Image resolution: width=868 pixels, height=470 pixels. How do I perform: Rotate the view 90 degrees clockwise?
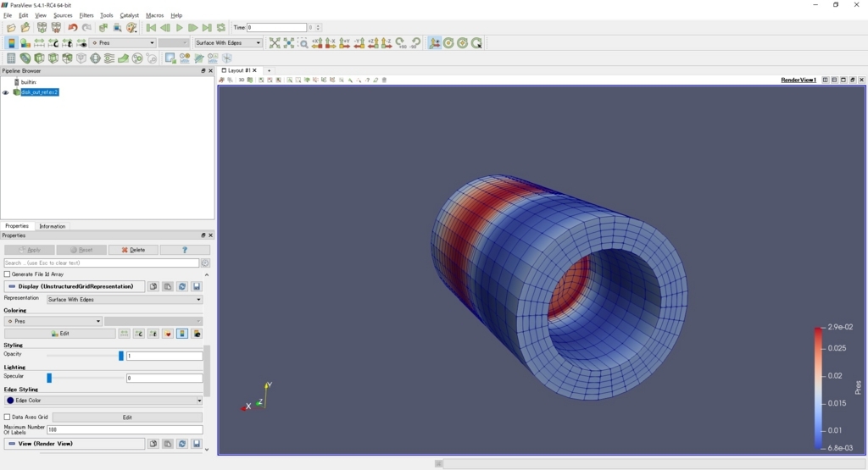401,43
